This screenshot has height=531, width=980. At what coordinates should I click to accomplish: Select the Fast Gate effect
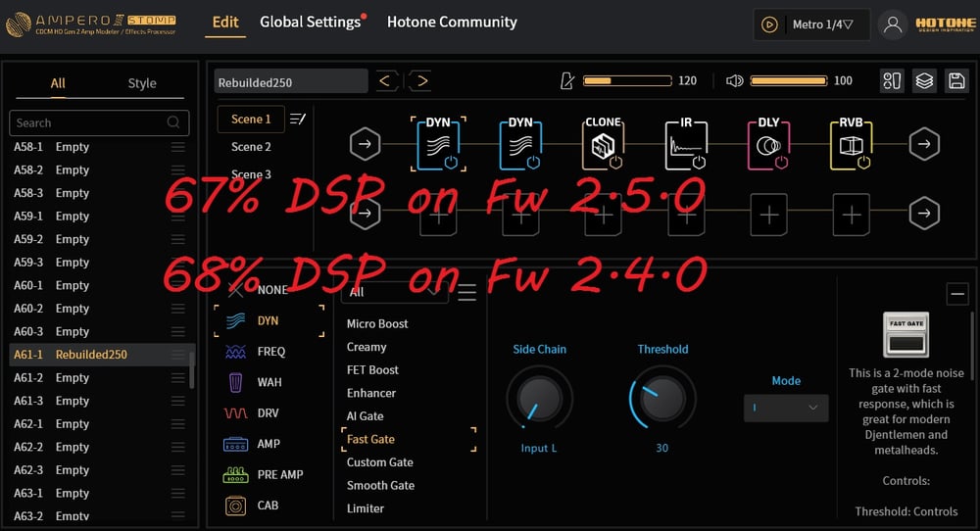coord(409,439)
